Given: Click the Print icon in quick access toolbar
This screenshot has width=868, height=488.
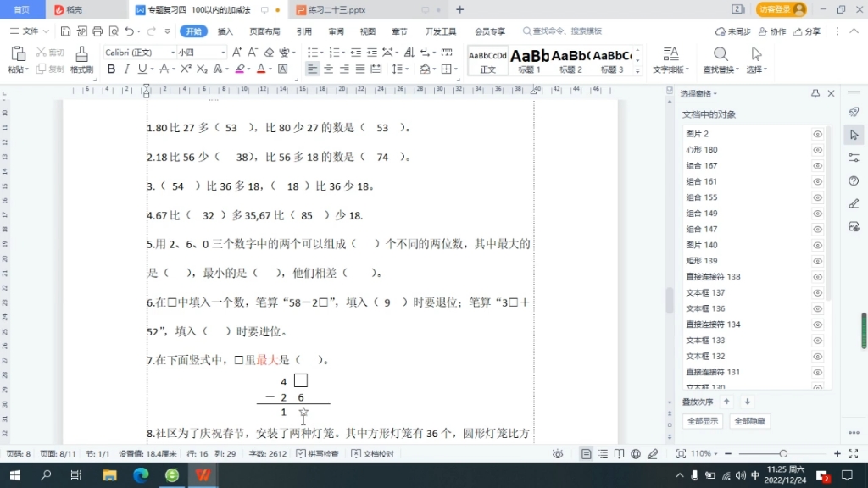Looking at the screenshot, I should pos(97,31).
